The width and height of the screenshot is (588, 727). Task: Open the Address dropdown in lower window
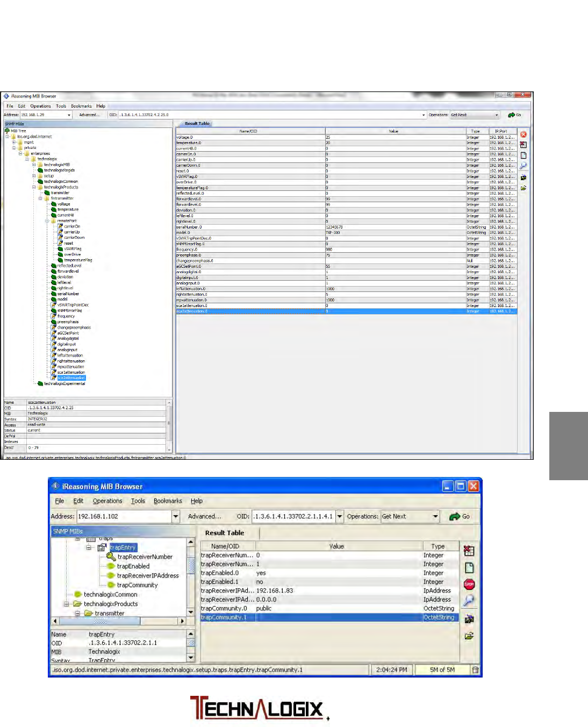pos(175,516)
